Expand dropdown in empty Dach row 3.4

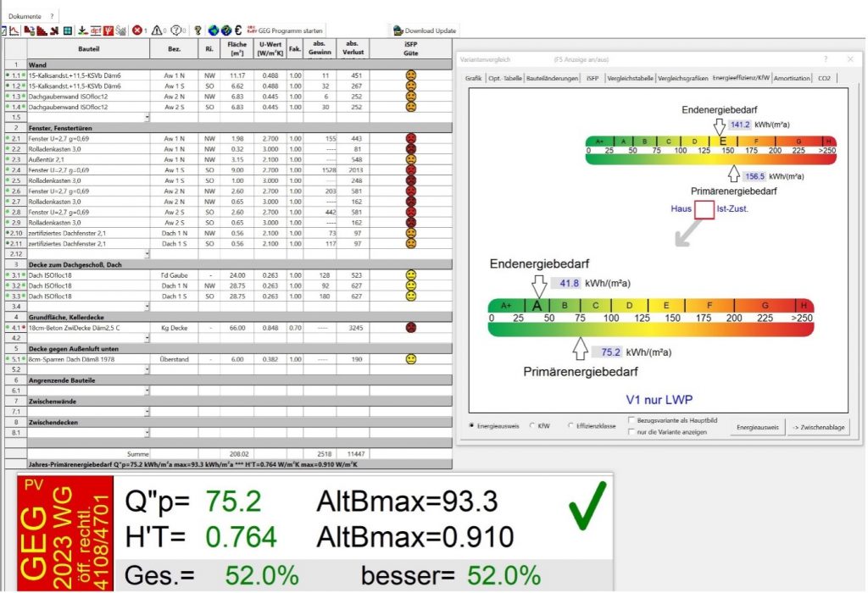[x=147, y=307]
